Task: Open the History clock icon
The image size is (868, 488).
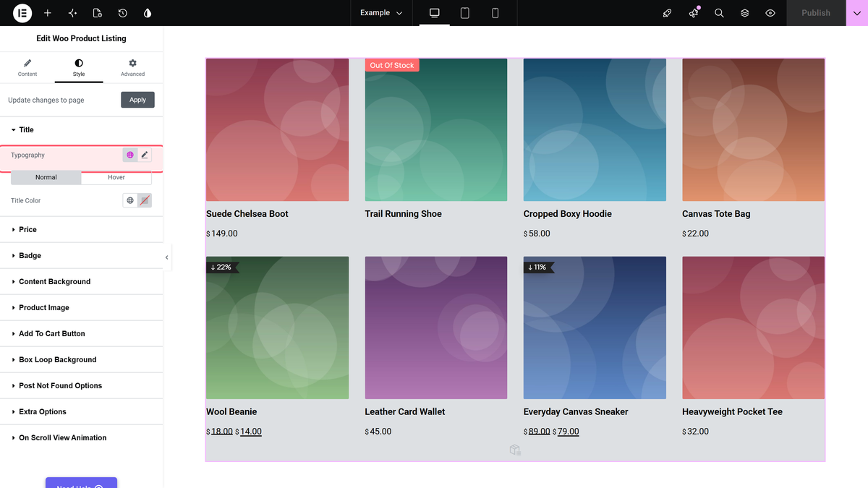Action: (123, 13)
